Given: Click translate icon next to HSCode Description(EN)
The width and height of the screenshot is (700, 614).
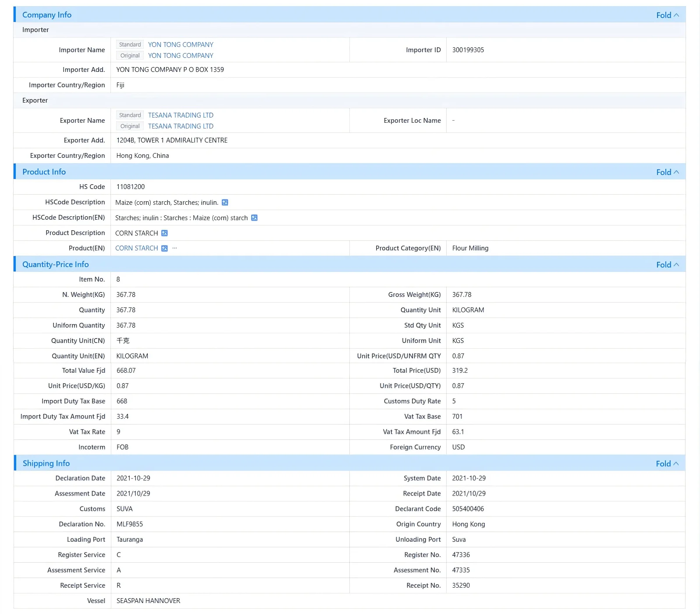Looking at the screenshot, I should point(254,218).
